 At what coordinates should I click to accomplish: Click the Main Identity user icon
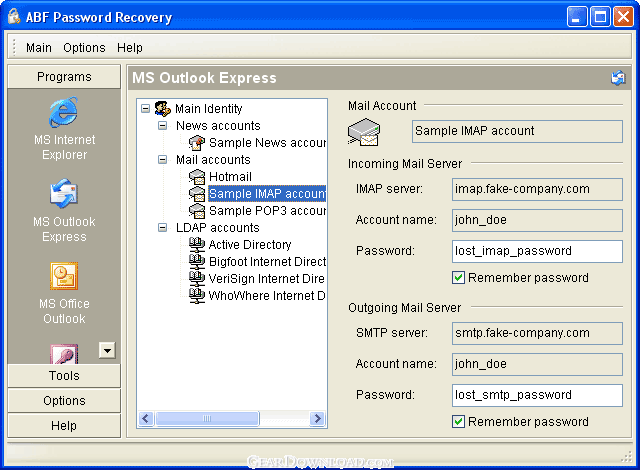(162, 109)
